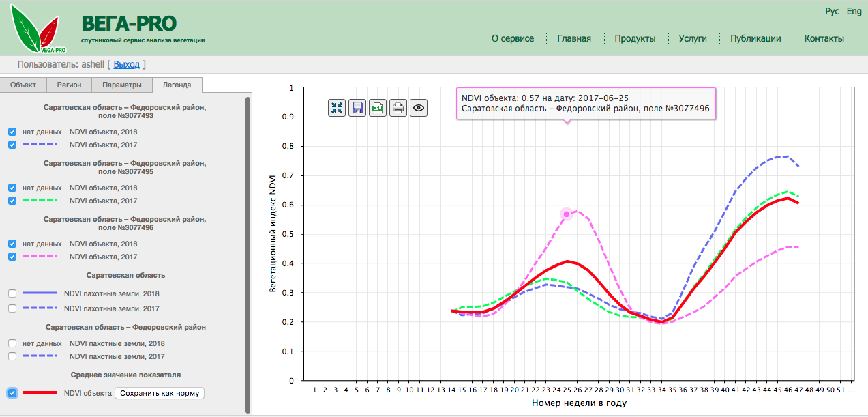The image size is (868, 417).
Task: Enable NDVI пахотные земли 2018 for Саратовская область
Action: [12, 293]
